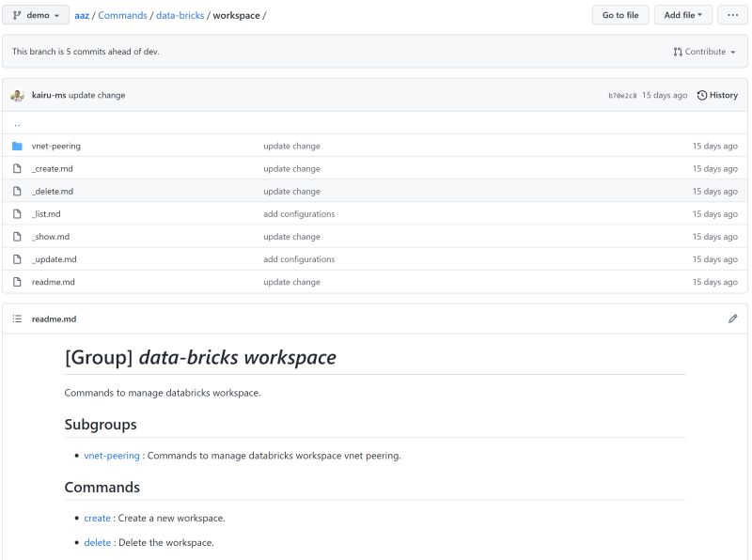Screen dimensions: 752x560
Task: Open the readme table of contents icon
Action: coord(17,319)
